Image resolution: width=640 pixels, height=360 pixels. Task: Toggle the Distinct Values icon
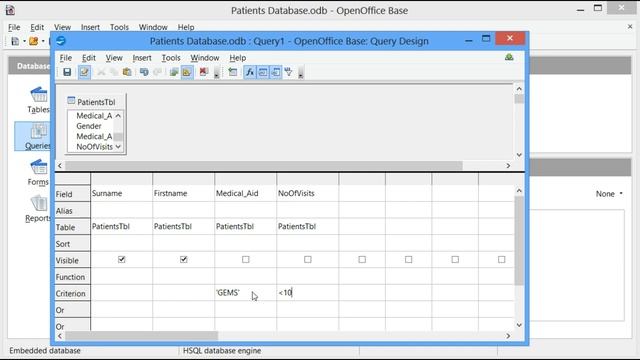289,72
